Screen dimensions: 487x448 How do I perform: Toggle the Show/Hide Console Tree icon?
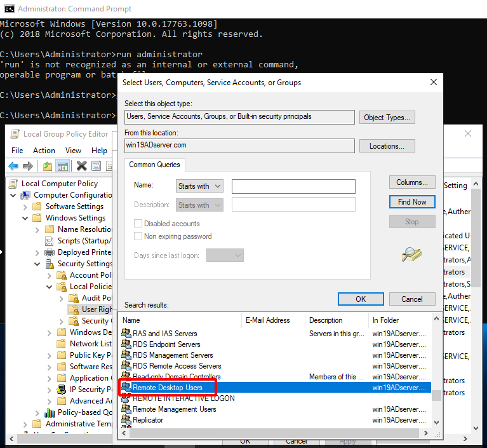point(62,166)
